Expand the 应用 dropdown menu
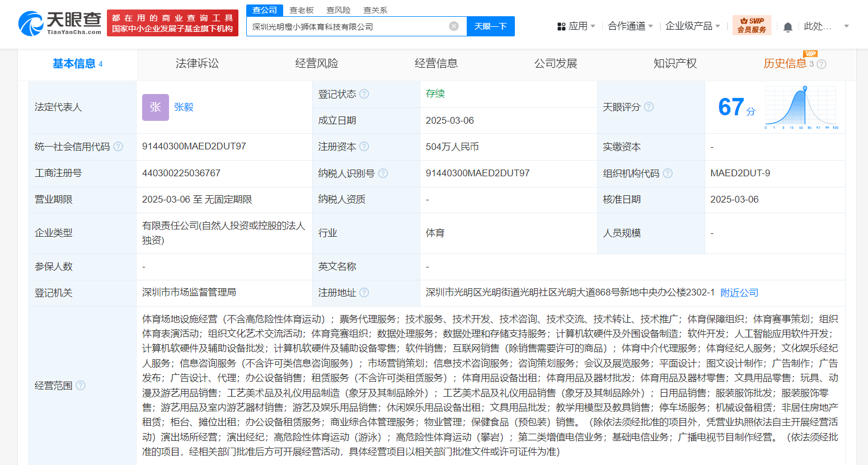The image size is (868, 465). pos(576,26)
